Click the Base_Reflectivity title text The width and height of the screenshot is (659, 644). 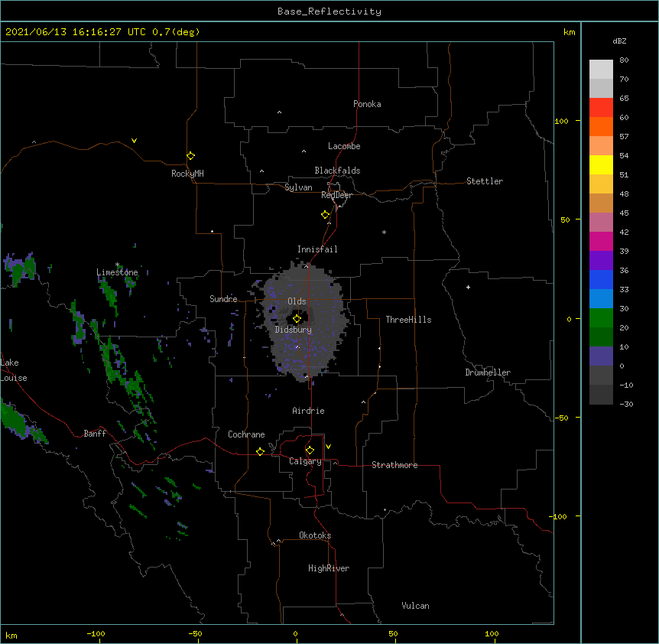pyautogui.click(x=329, y=11)
